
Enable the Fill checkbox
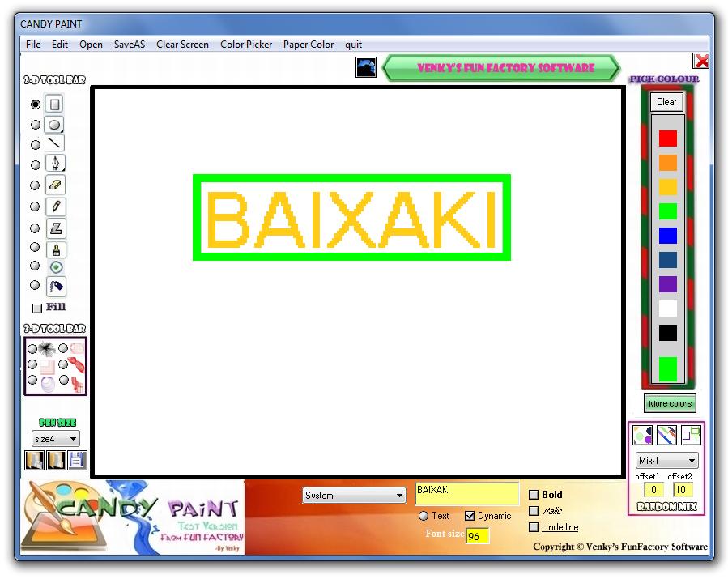pyautogui.click(x=37, y=309)
